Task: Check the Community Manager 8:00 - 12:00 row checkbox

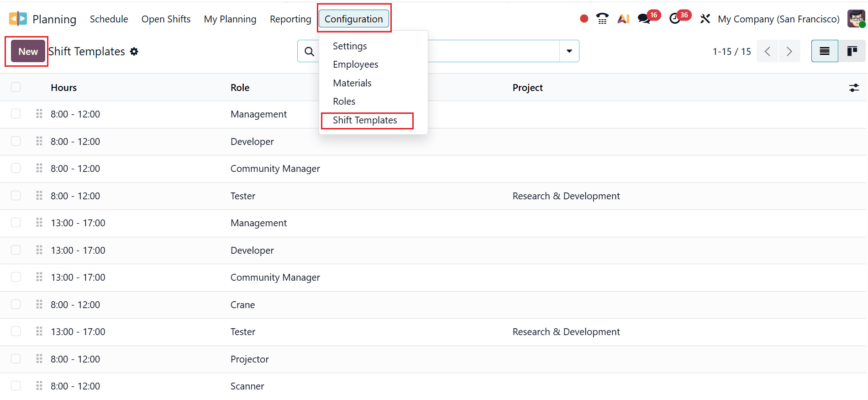Action: point(16,168)
